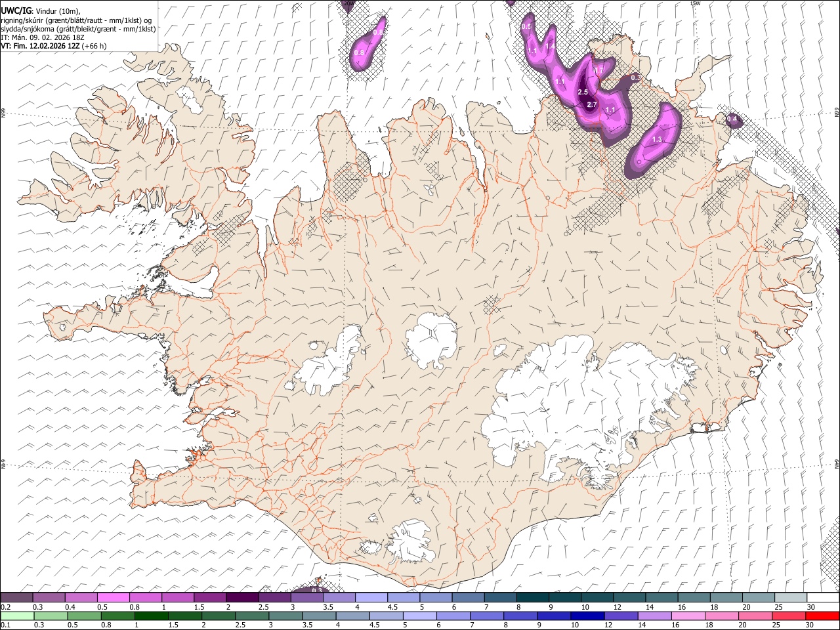
Task: Click the 1.3 snowfall value on map
Action: point(657,139)
